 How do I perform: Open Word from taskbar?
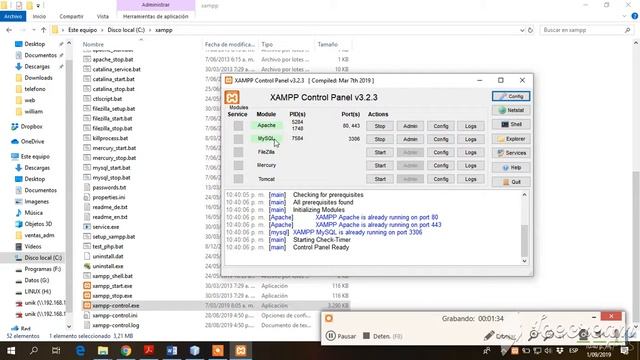172,351
